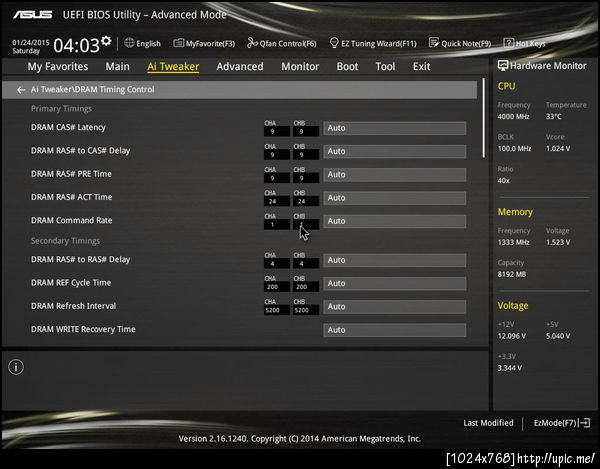Switch to the Monitor tab

pos(300,67)
